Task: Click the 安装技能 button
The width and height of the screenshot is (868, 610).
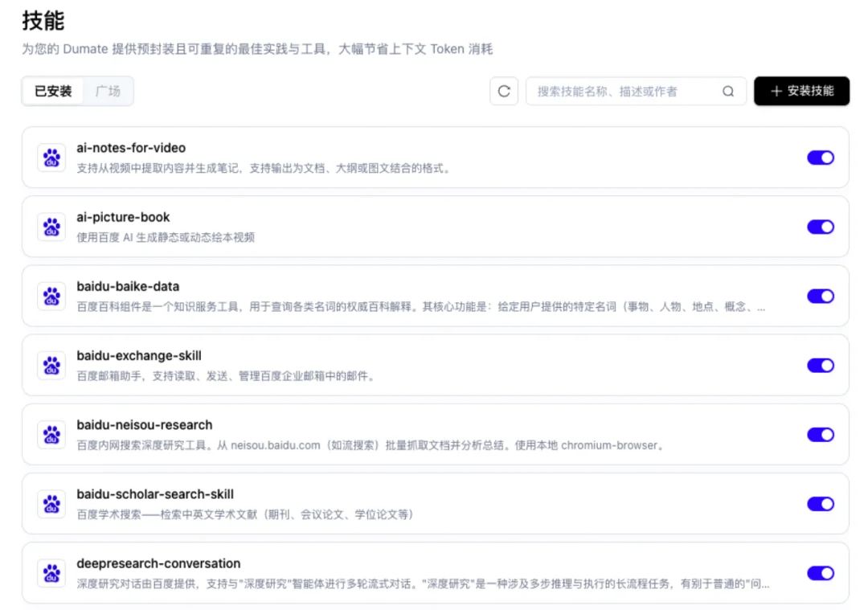Action: coord(801,91)
